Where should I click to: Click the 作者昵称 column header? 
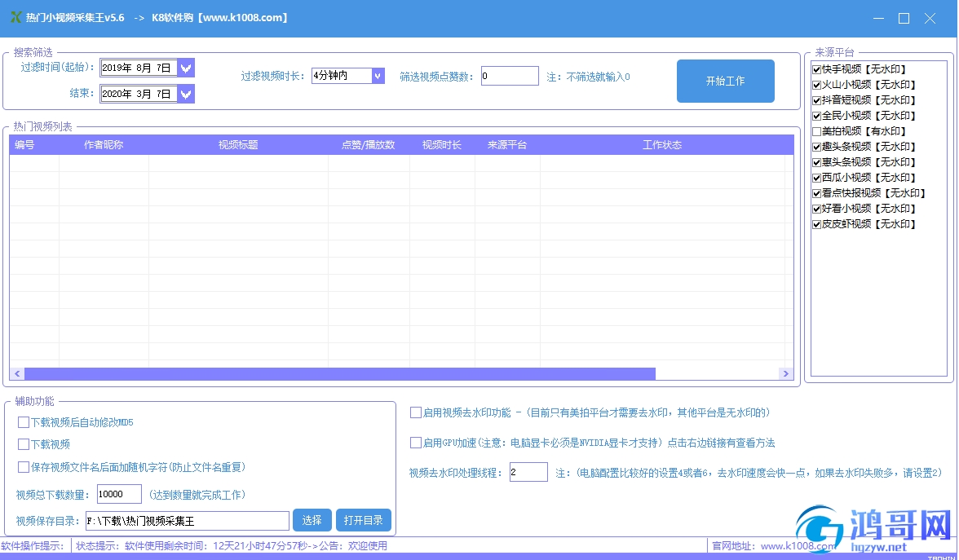104,145
